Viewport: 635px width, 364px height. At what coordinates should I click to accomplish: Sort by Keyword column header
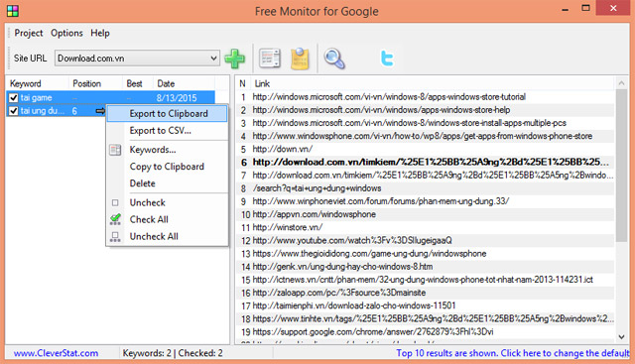38,83
